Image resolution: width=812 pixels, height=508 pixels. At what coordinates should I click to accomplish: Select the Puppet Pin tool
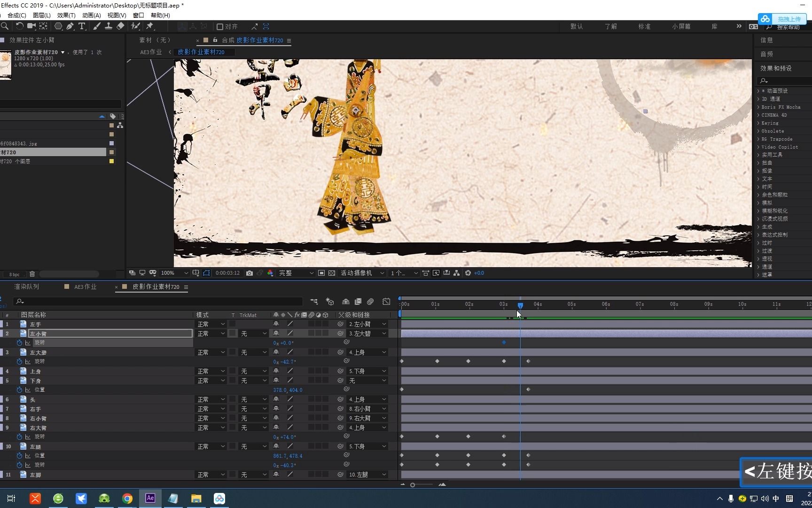pyautogui.click(x=150, y=26)
